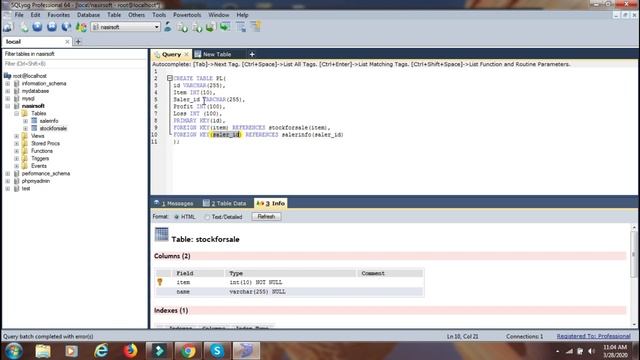This screenshot has width=640, height=360.
Task: Click the table filter input field
Action: point(75,64)
